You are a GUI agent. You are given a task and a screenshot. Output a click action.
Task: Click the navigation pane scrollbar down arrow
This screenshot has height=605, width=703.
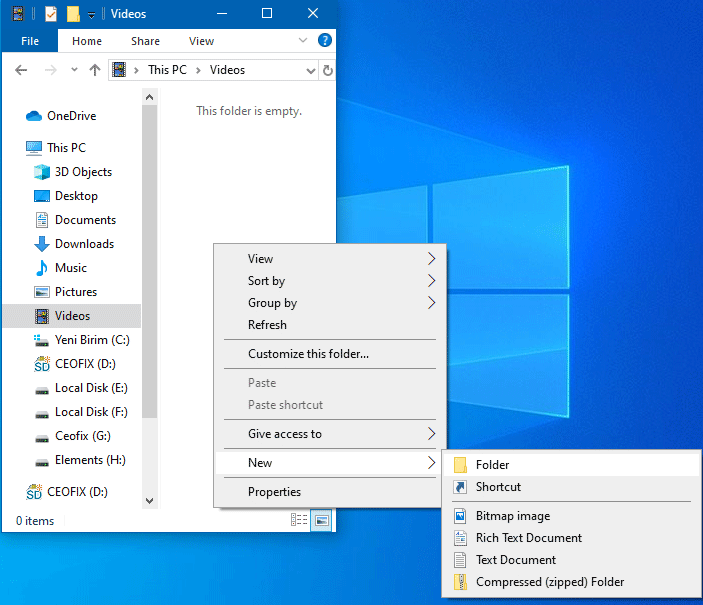(x=150, y=500)
